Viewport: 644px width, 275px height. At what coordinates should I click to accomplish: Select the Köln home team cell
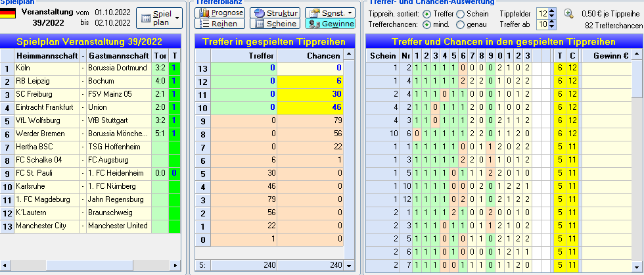click(x=47, y=68)
